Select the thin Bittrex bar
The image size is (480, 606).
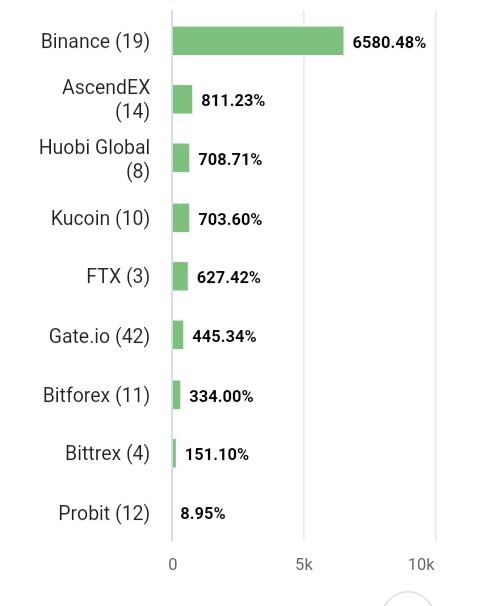click(x=174, y=453)
